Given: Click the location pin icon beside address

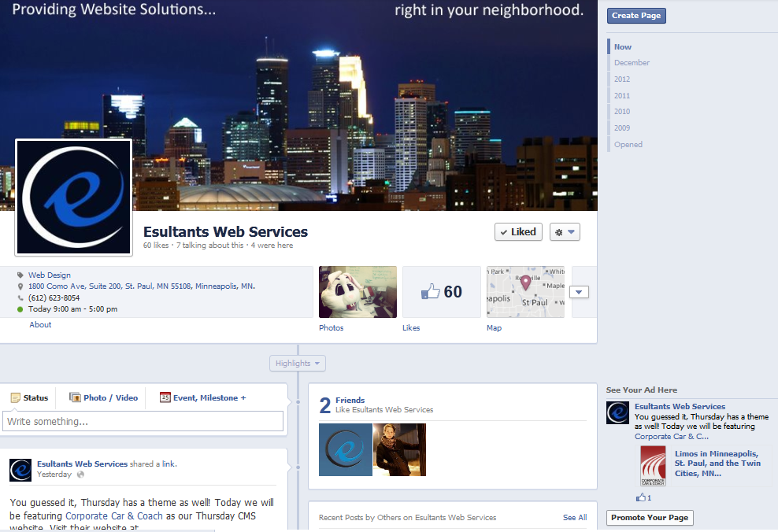Looking at the screenshot, I should (20, 286).
